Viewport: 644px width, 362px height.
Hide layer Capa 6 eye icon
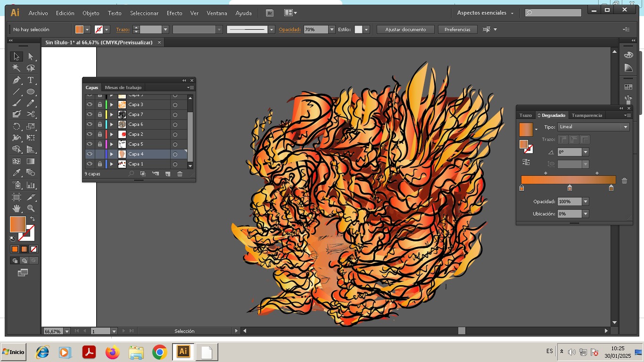(x=90, y=124)
